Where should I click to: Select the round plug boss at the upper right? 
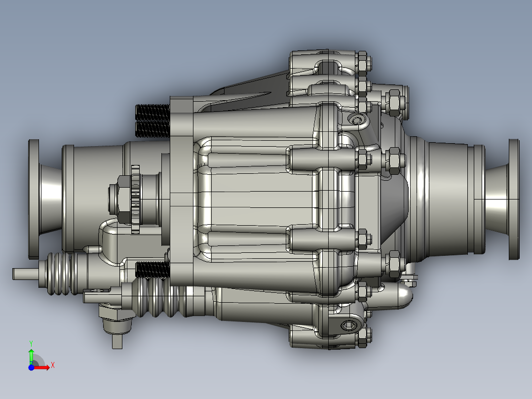tap(356, 120)
